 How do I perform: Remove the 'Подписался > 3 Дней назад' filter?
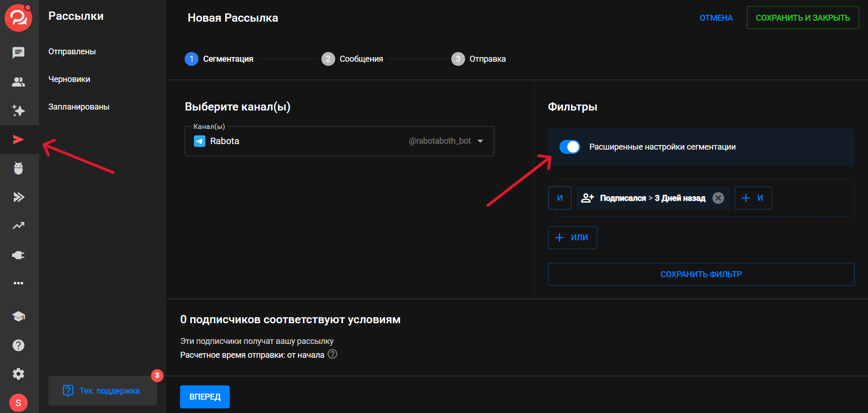(718, 198)
